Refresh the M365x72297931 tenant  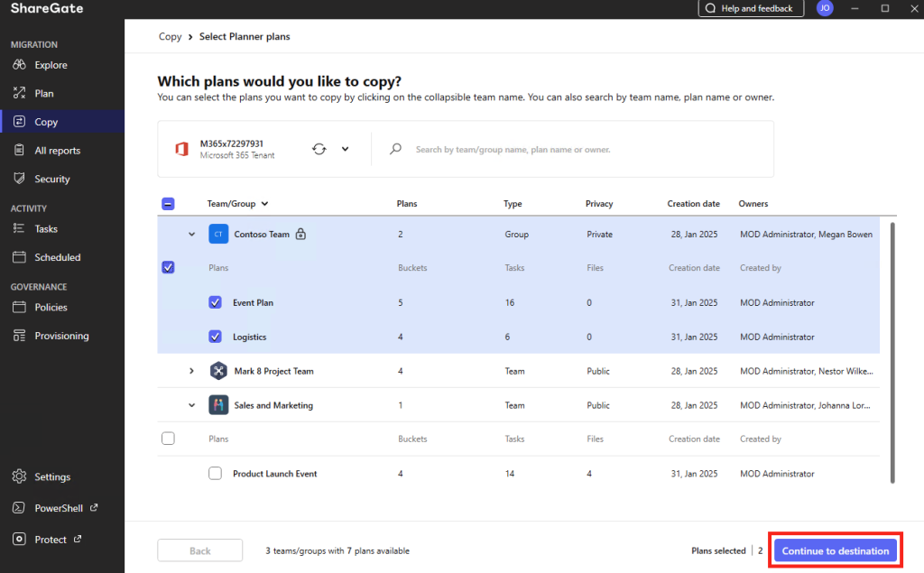point(319,149)
